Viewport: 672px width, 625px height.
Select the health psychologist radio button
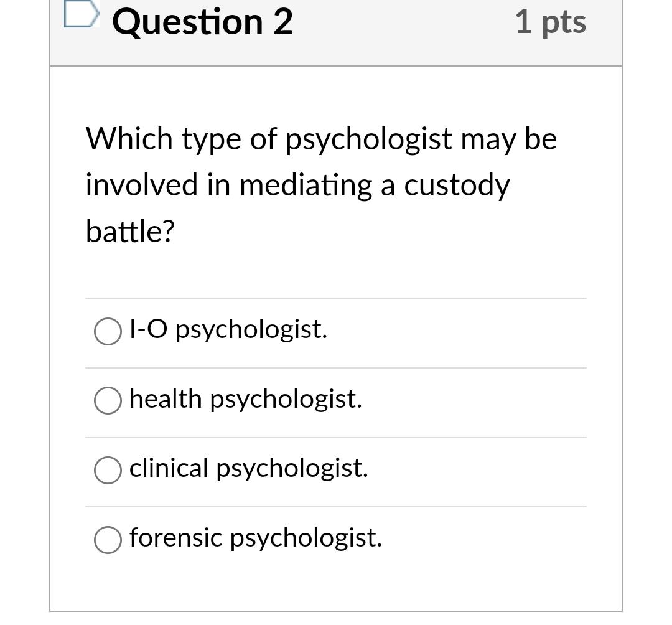point(108,401)
